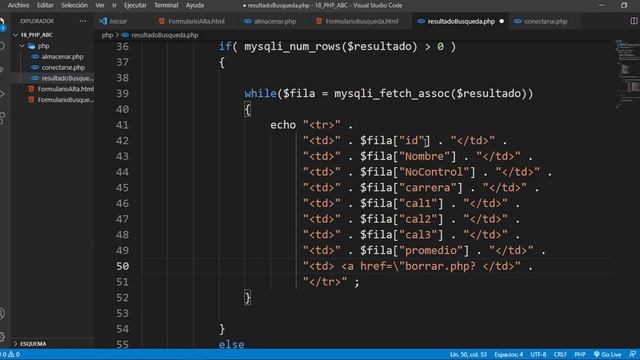Open the Selección menu
This screenshot has height=360, width=640.
74,5
